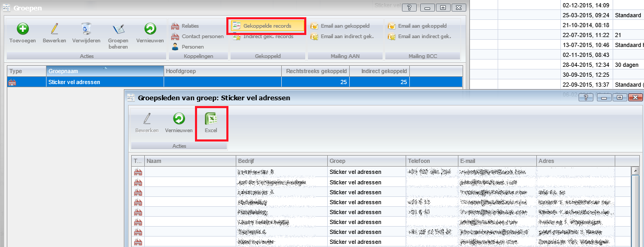This screenshot has width=644, height=247.
Task: Sort by Groepnaam column header
Action: pyautogui.click(x=105, y=70)
